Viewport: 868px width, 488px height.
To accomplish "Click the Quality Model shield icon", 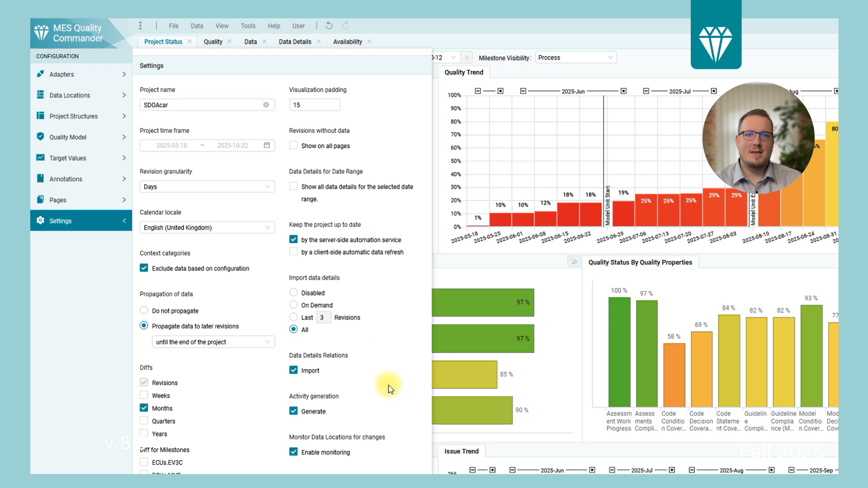I will click(40, 136).
